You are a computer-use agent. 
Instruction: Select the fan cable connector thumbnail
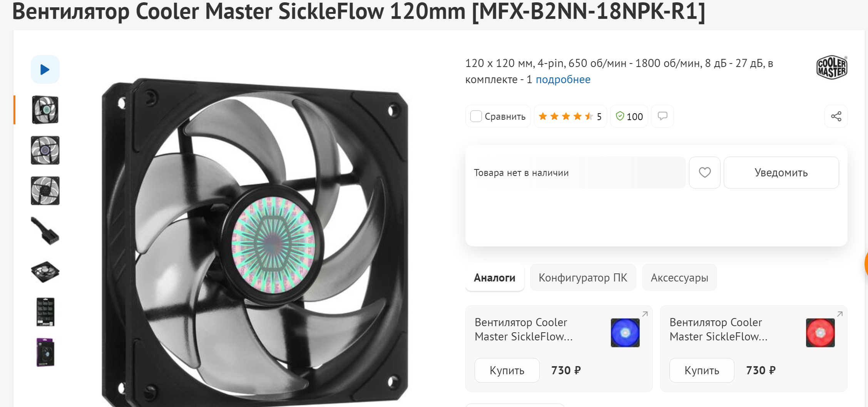[45, 231]
